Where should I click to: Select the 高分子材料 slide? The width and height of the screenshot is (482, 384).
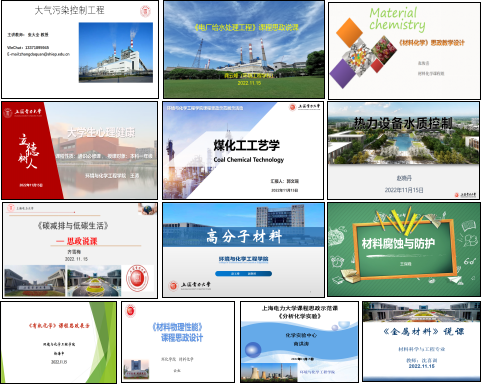[243, 250]
